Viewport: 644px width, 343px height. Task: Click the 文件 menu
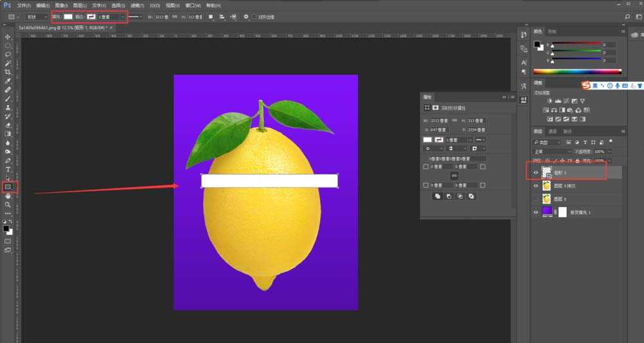pyautogui.click(x=24, y=5)
